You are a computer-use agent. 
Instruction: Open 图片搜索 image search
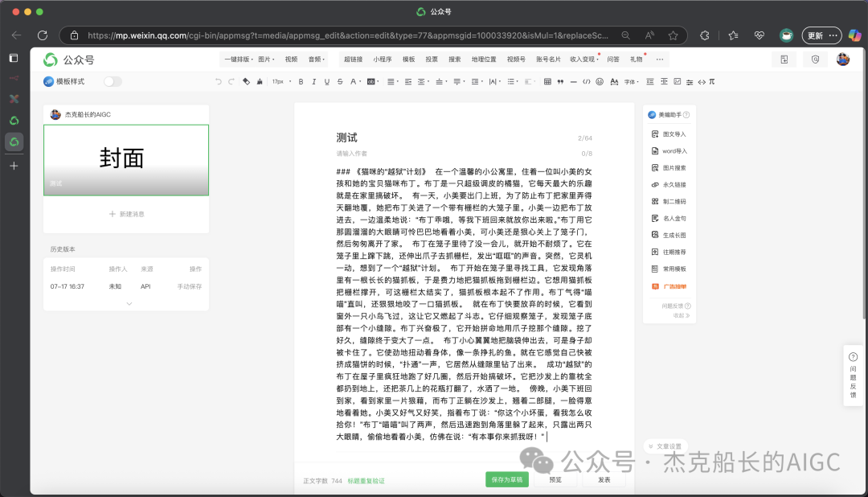tap(669, 168)
